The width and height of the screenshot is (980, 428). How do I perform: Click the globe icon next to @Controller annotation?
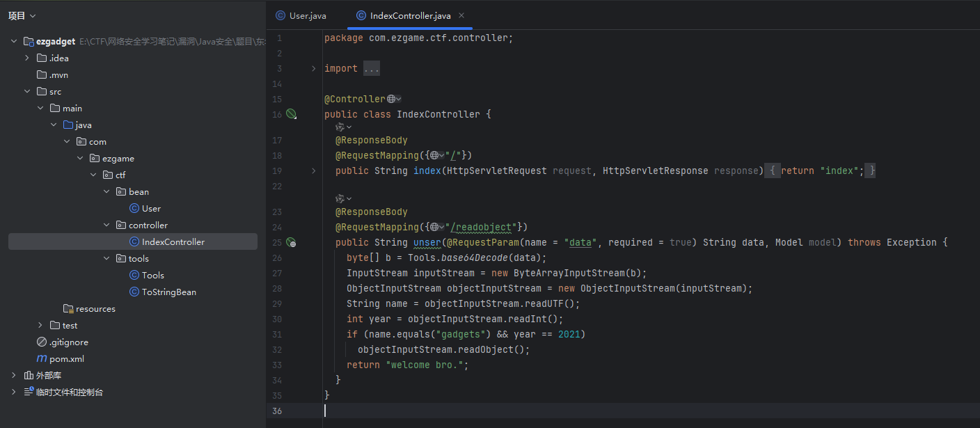pyautogui.click(x=391, y=99)
